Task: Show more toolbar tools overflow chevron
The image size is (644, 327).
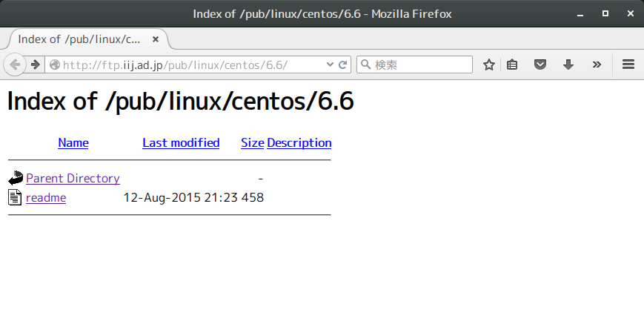Action: (x=597, y=65)
